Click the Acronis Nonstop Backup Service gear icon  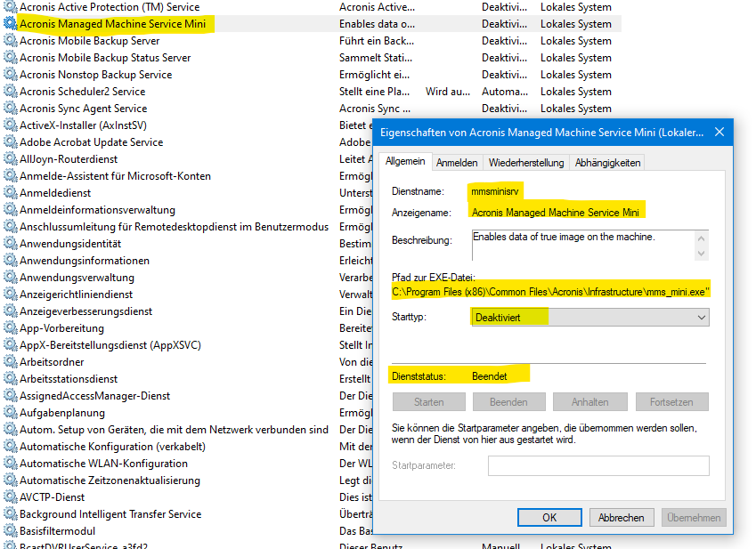click(x=11, y=75)
